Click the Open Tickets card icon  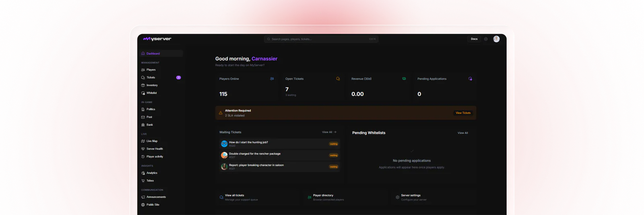tap(338, 79)
